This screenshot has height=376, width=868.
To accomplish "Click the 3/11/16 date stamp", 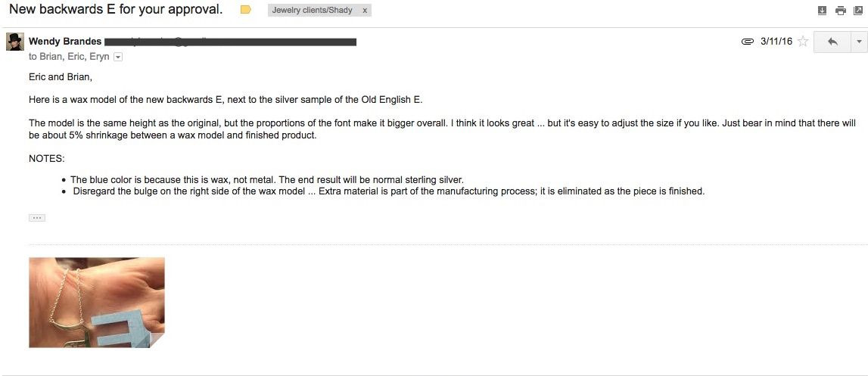I will coord(776,42).
